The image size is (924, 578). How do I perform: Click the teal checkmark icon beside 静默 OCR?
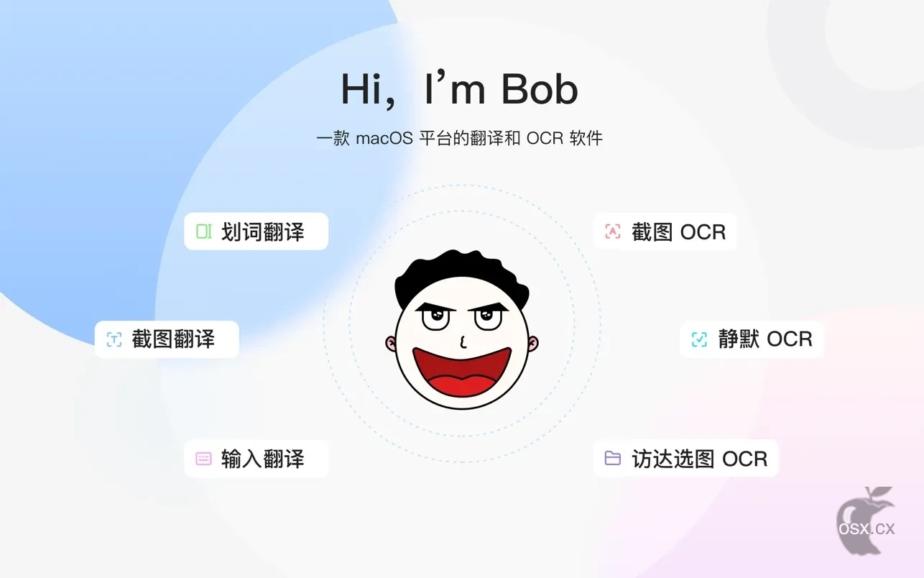pyautogui.click(x=699, y=339)
